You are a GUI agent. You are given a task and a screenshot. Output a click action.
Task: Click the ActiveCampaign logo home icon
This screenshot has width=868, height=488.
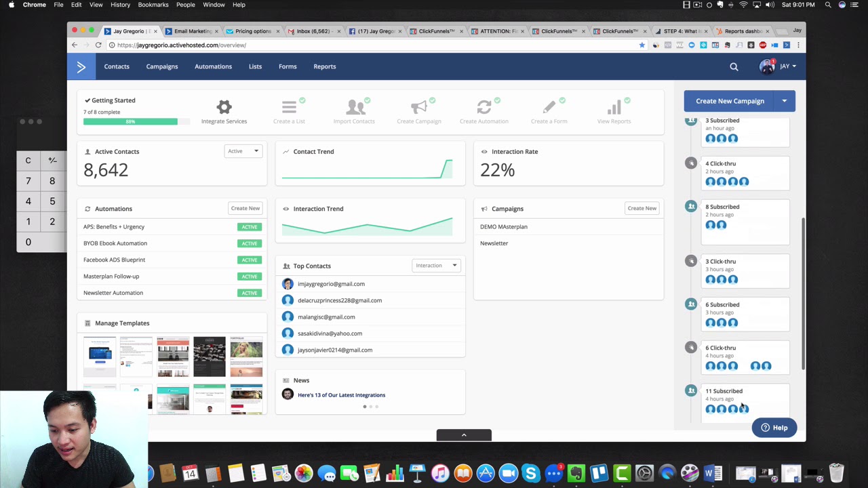pos(81,66)
